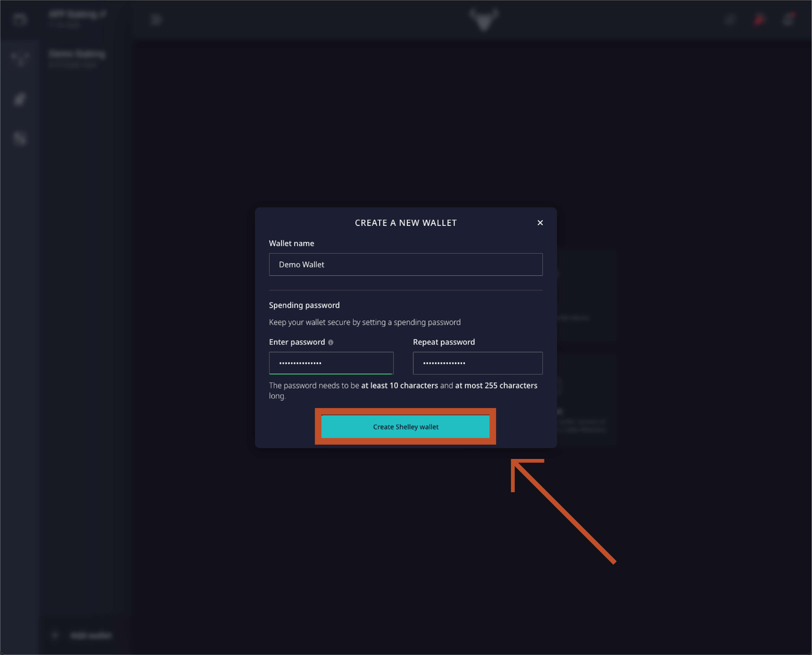Image resolution: width=812 pixels, height=655 pixels.
Task: Click the Create Shelley wallet button
Action: coord(406,427)
